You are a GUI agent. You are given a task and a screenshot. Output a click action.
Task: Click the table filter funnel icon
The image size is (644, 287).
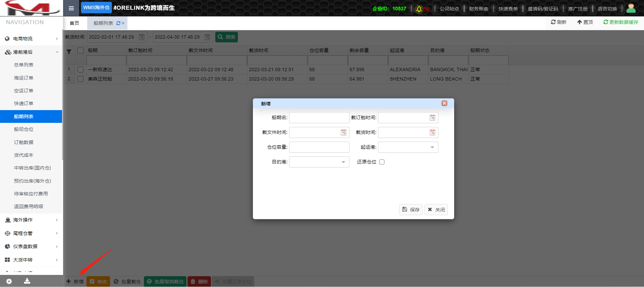(69, 52)
